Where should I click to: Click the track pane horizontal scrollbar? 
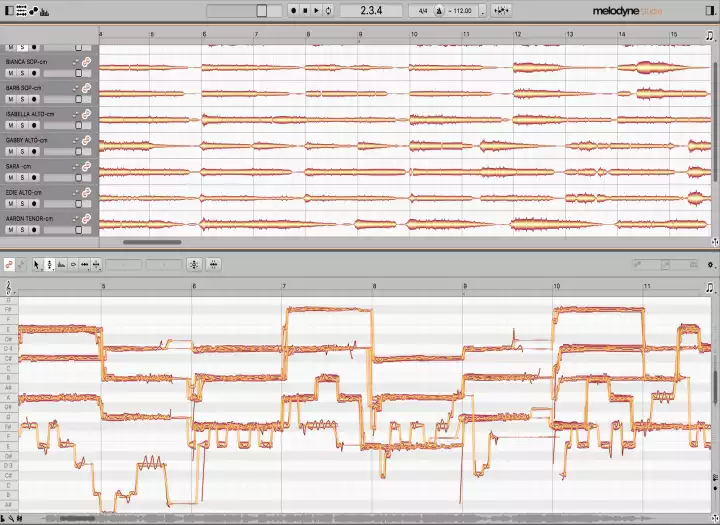(x=152, y=242)
